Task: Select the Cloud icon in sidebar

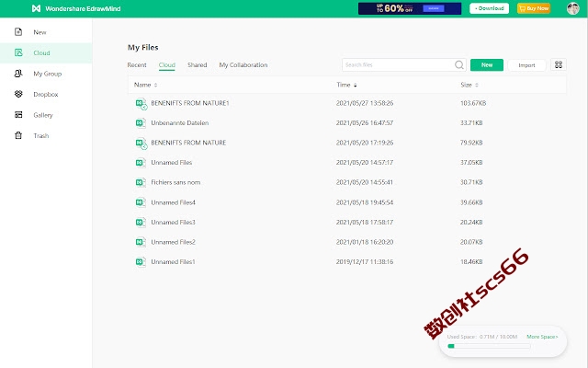Action: (x=18, y=52)
